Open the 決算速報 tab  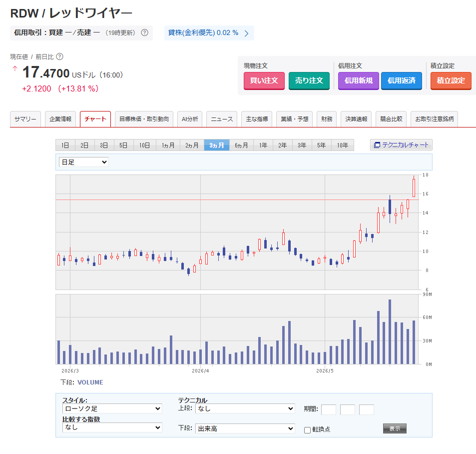(356, 119)
